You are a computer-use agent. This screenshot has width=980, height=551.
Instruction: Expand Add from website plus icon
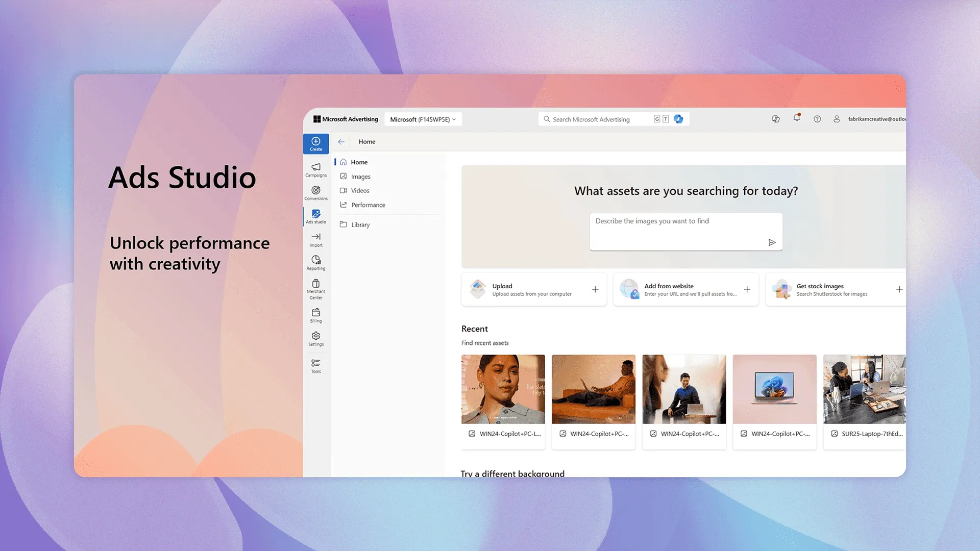click(747, 289)
